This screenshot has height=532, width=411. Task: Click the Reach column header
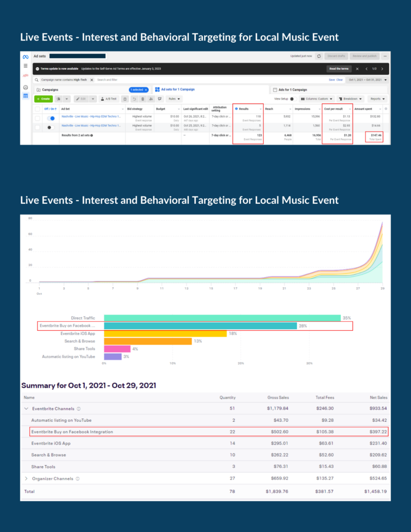point(269,109)
